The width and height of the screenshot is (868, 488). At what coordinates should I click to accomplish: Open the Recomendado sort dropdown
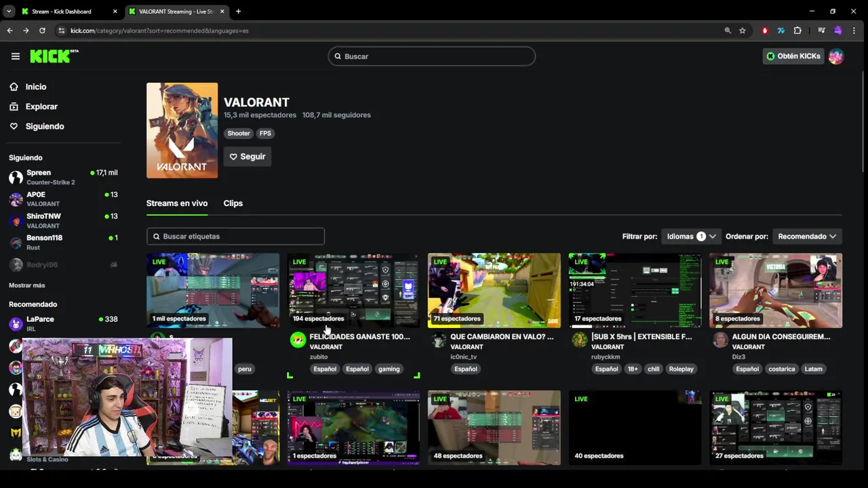pyautogui.click(x=807, y=237)
